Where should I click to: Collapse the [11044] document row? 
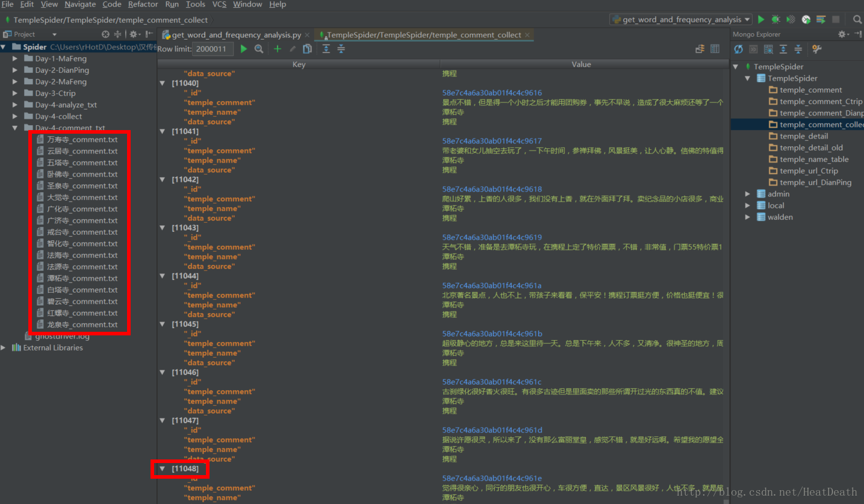[x=163, y=276]
